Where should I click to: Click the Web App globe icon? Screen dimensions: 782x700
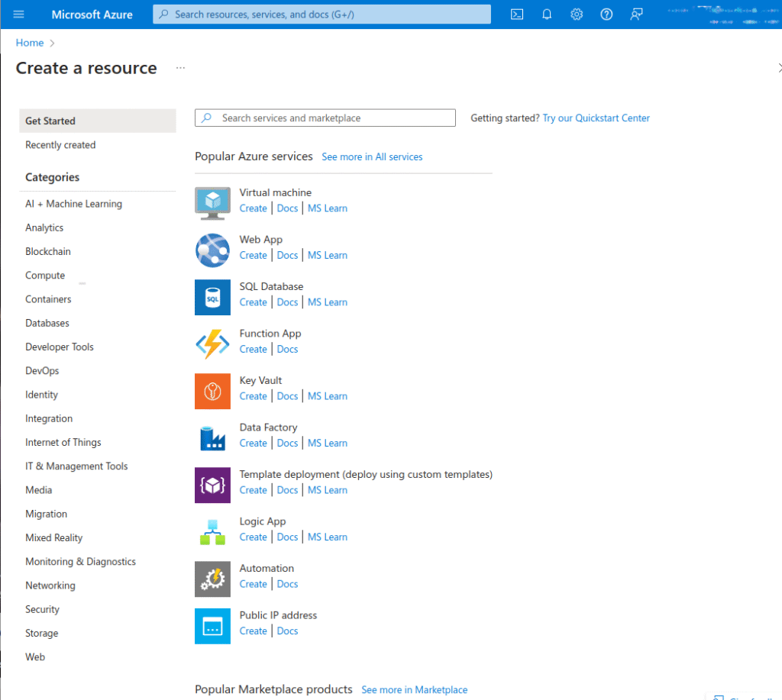[x=212, y=250]
